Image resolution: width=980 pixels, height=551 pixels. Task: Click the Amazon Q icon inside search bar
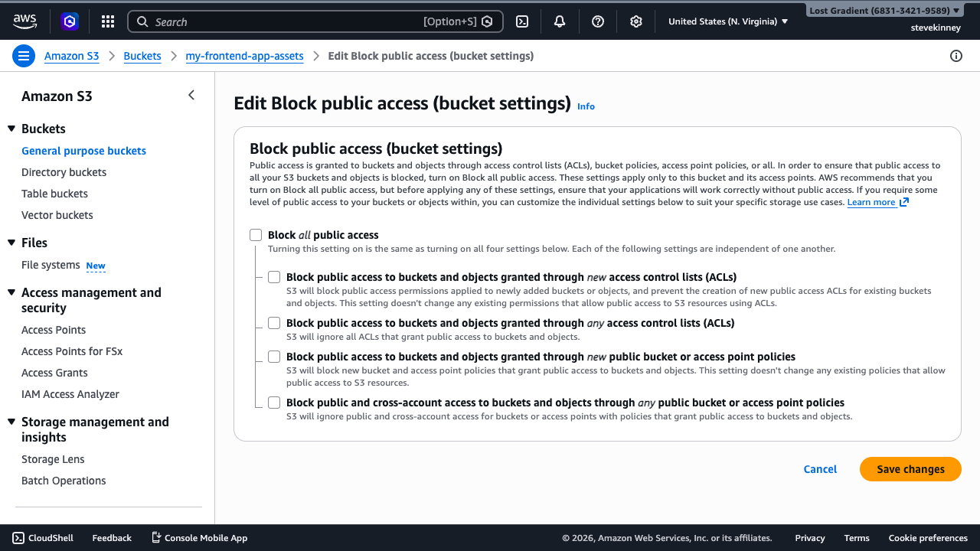pos(487,21)
